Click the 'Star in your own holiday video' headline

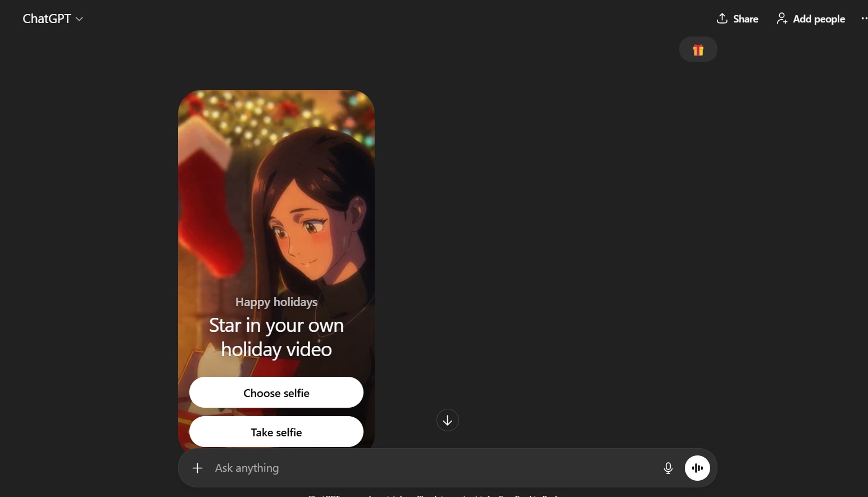(x=276, y=337)
